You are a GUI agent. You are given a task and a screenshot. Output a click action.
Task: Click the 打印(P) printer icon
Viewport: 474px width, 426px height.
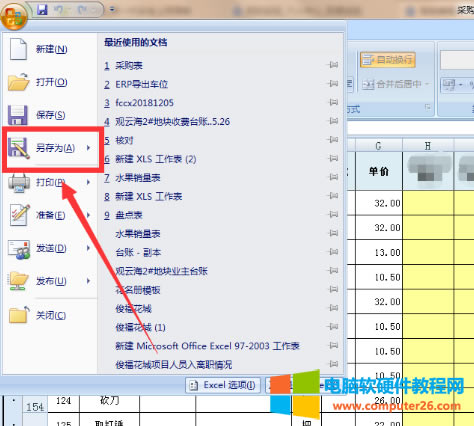coord(19,183)
